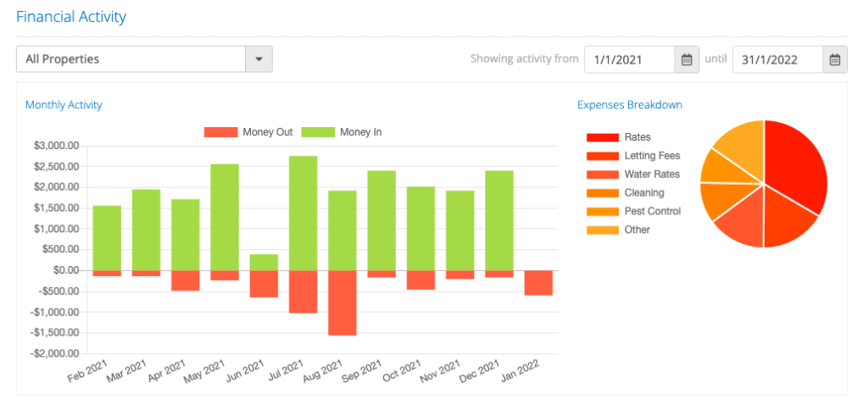
Task: Click the Financial Activity heading
Action: tap(71, 17)
